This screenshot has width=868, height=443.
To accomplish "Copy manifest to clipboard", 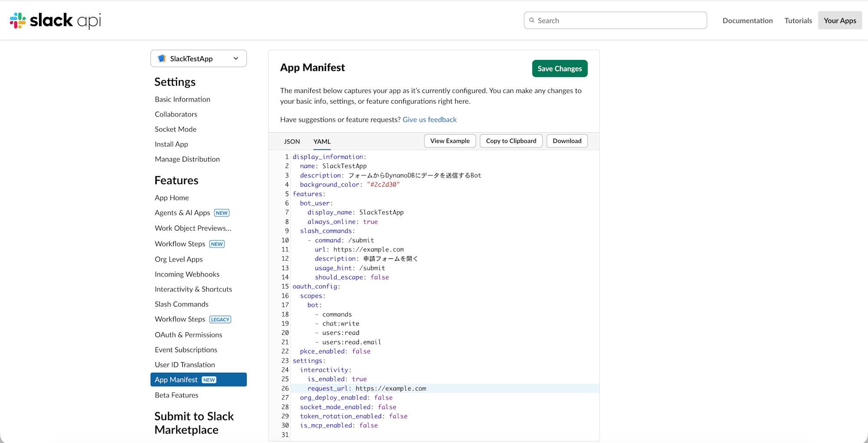I will (511, 141).
